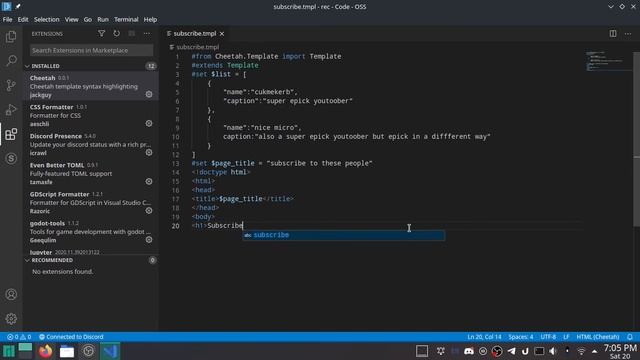This screenshot has width=640, height=360.
Task: Open Extensions panel more actions menu
Action: (147, 33)
